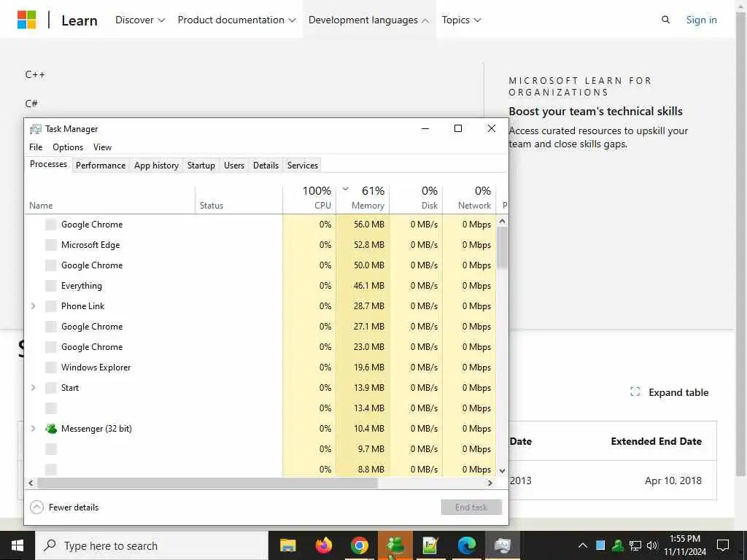Image resolution: width=747 pixels, height=560 pixels.
Task: Open the Topics dropdown
Action: pos(461,20)
